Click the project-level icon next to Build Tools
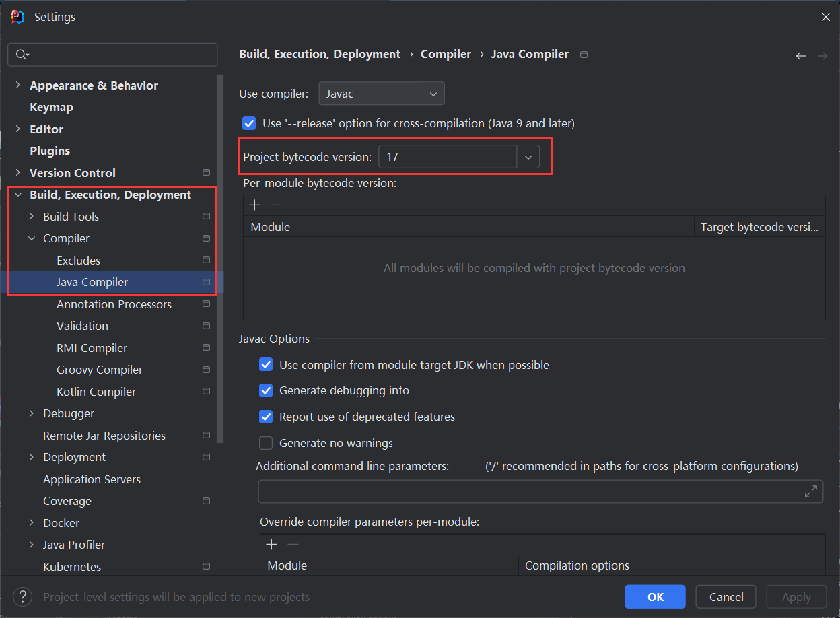Image resolution: width=840 pixels, height=618 pixels. 206,217
